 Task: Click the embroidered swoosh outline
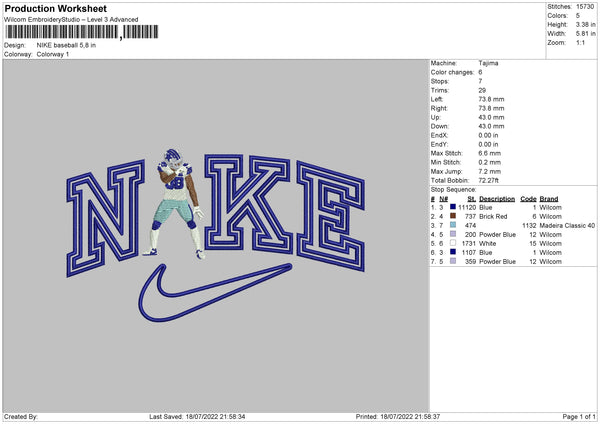pos(215,293)
